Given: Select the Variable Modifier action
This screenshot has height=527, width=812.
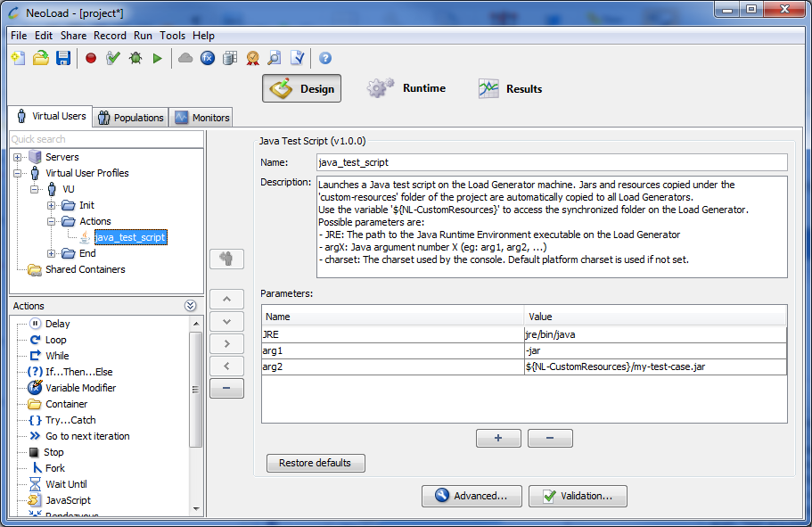Looking at the screenshot, I should point(81,388).
